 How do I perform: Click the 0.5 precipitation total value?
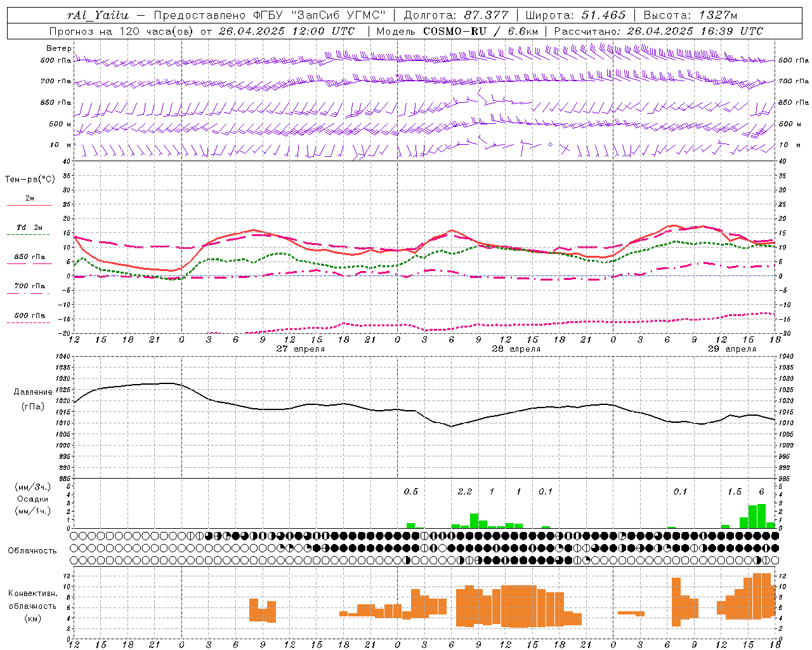(411, 491)
